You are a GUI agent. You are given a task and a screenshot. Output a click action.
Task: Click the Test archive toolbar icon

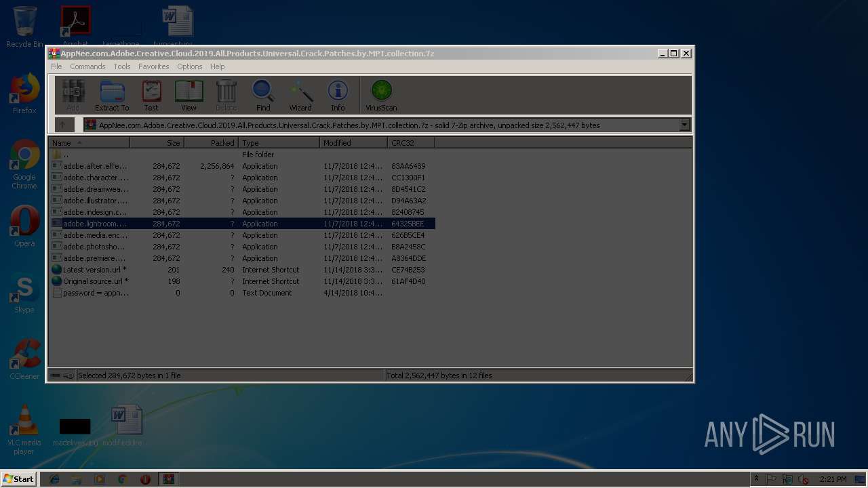(x=151, y=95)
